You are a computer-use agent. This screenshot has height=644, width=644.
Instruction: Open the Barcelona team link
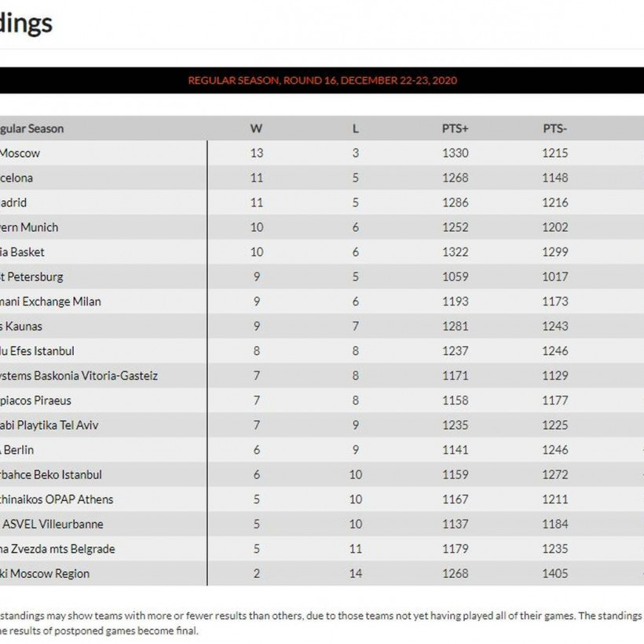[16, 178]
